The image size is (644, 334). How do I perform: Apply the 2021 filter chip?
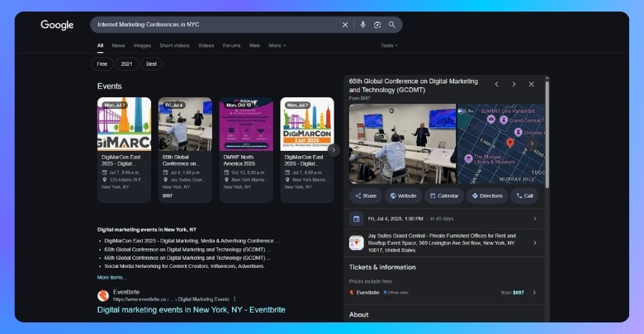[x=126, y=64]
